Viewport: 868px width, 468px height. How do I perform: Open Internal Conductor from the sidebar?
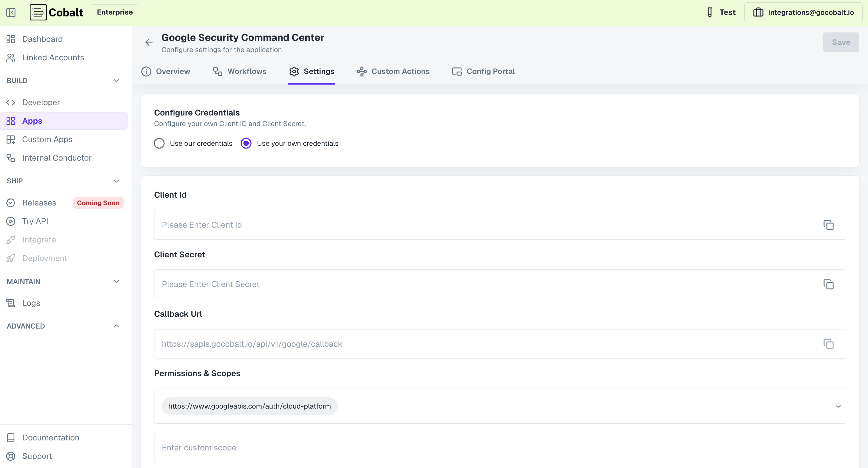coord(57,157)
